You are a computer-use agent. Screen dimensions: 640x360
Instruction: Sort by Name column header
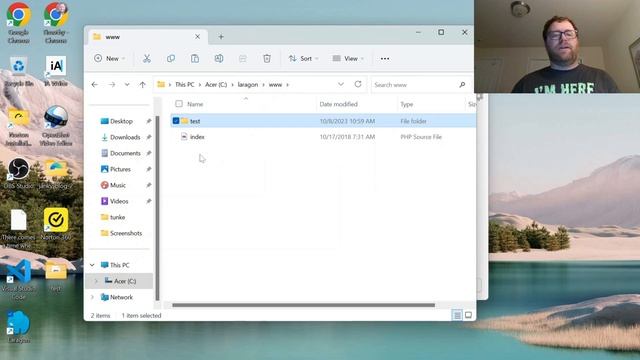[x=195, y=104]
